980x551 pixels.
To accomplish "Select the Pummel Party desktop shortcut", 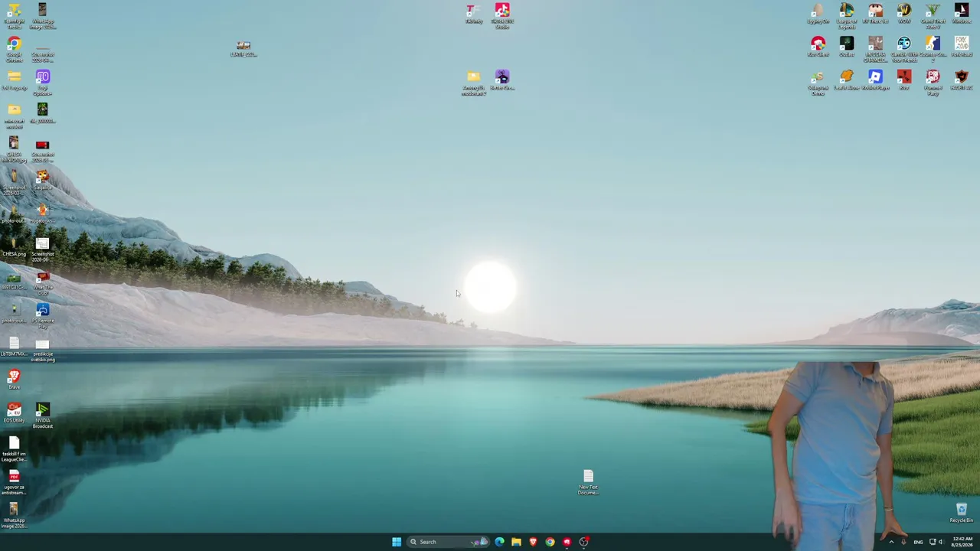I will click(933, 83).
